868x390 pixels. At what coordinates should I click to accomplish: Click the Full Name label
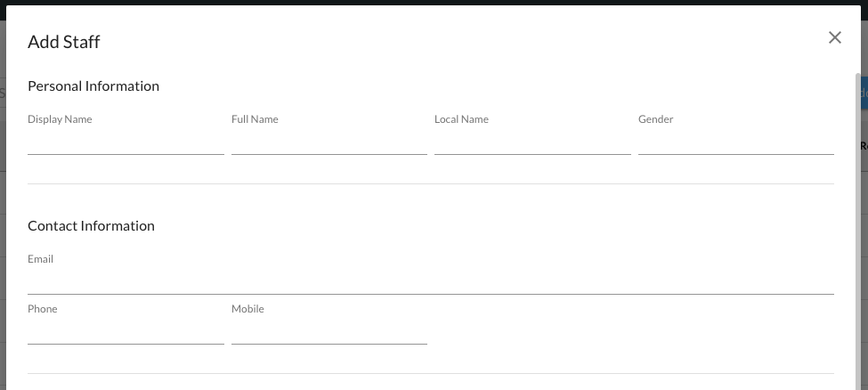[x=255, y=119]
